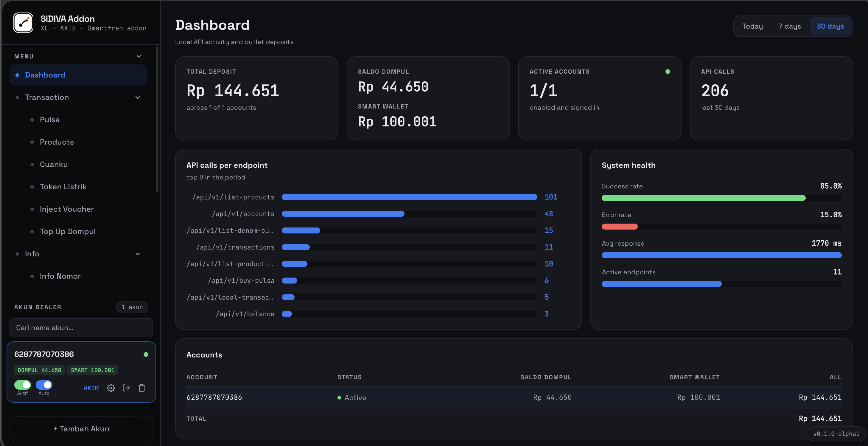Open the Dashboard menu item
Image resolution: width=868 pixels, height=446 pixels.
(x=79, y=75)
